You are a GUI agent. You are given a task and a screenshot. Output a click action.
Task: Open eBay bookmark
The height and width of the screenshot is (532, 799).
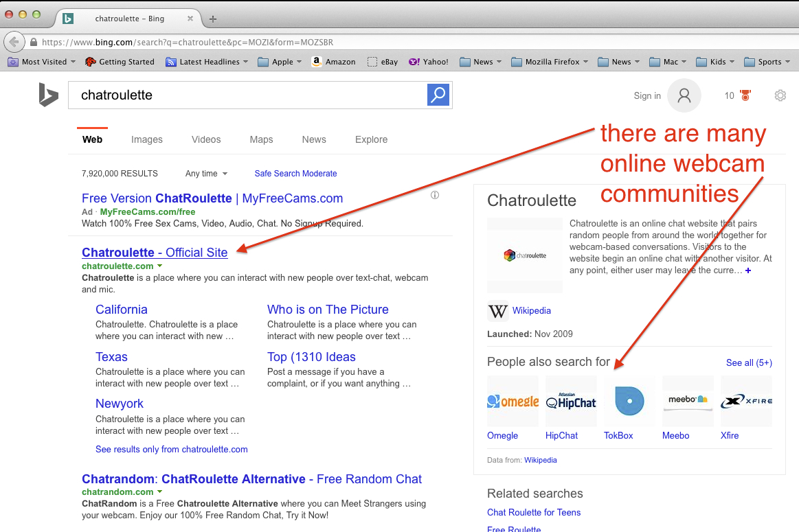pos(383,62)
